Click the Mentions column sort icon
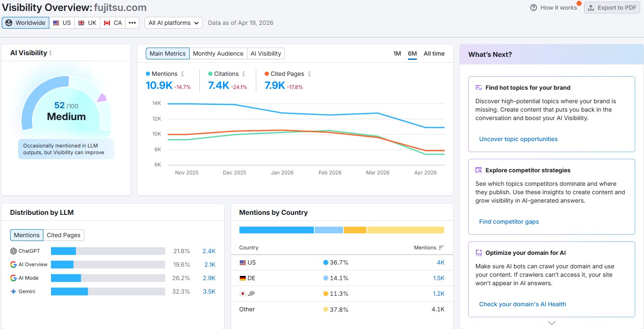The image size is (644, 329). click(x=441, y=248)
